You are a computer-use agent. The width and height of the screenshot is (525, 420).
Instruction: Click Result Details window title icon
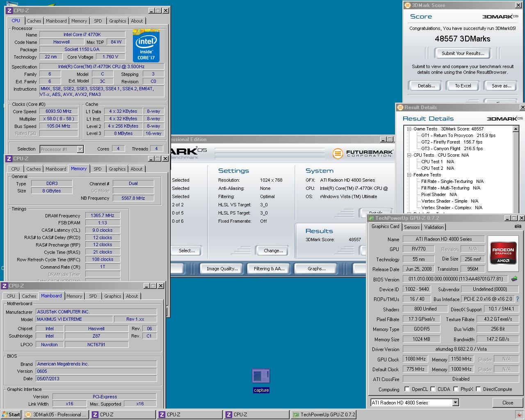(400, 107)
